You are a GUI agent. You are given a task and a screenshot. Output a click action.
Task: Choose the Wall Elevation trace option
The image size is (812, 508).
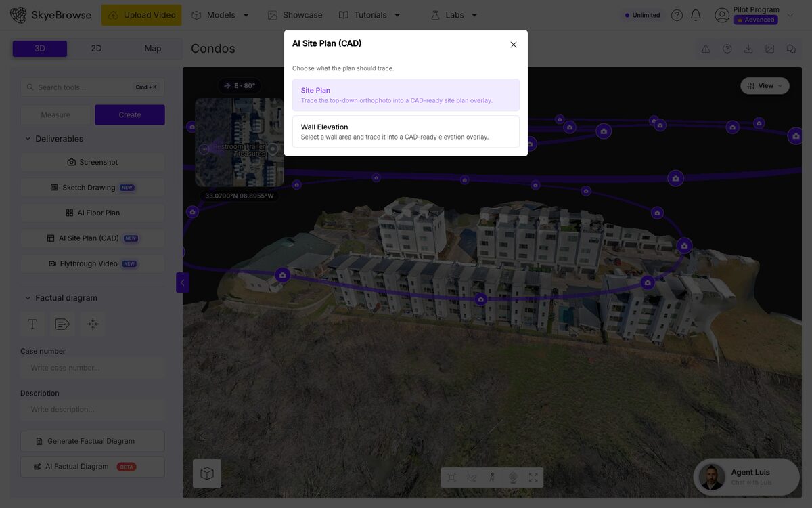pyautogui.click(x=406, y=131)
